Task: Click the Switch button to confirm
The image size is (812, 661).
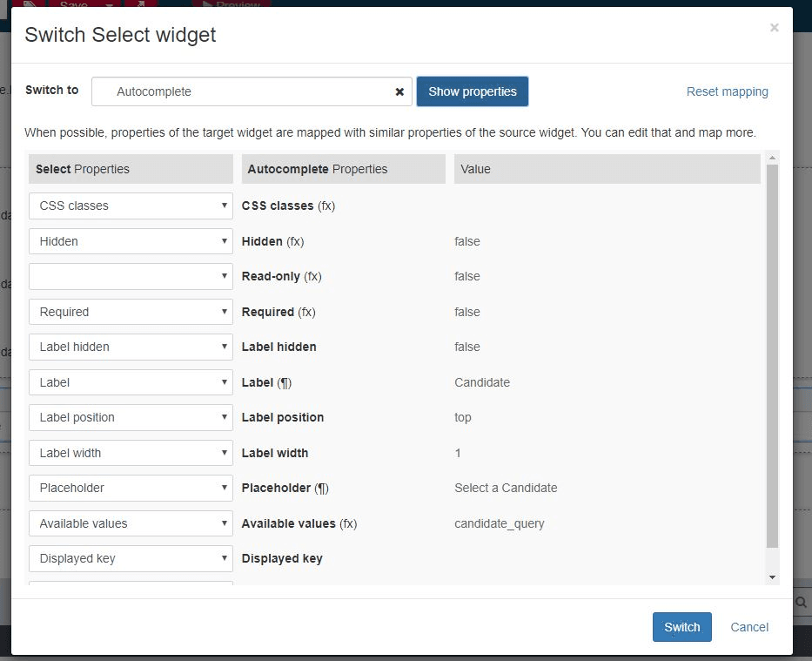Action: point(681,627)
